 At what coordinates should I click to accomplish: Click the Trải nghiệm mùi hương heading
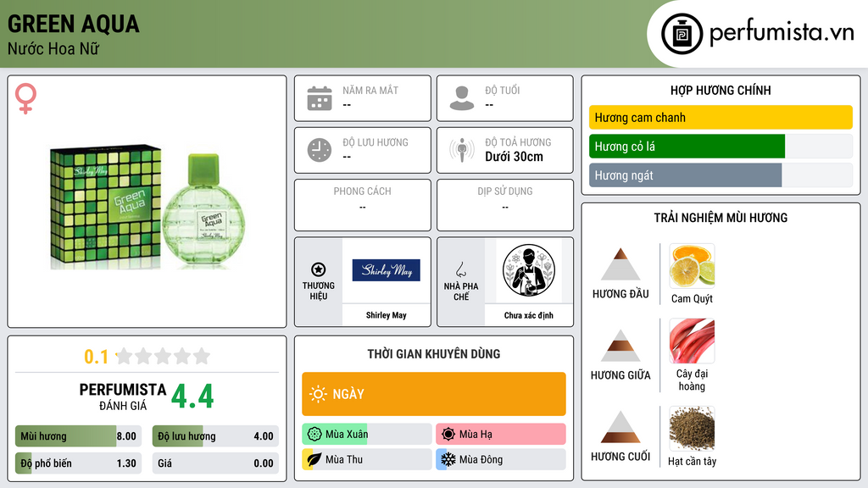[x=721, y=218]
